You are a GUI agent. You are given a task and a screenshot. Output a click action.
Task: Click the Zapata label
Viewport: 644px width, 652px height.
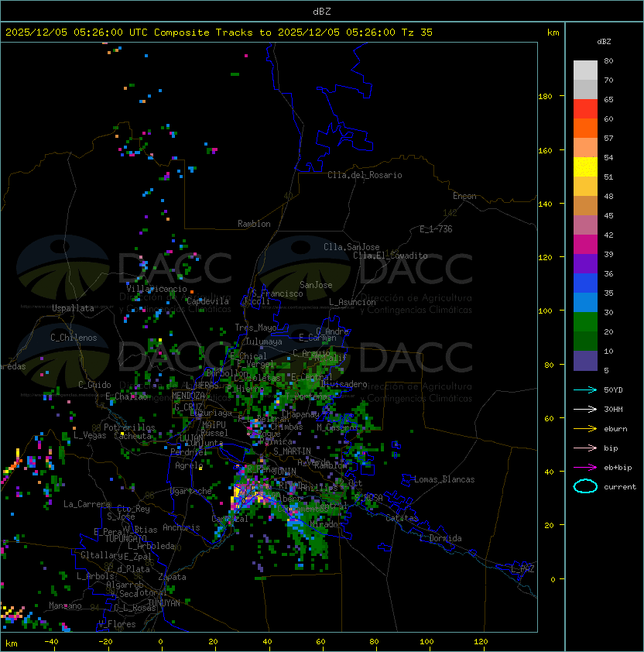(x=172, y=577)
